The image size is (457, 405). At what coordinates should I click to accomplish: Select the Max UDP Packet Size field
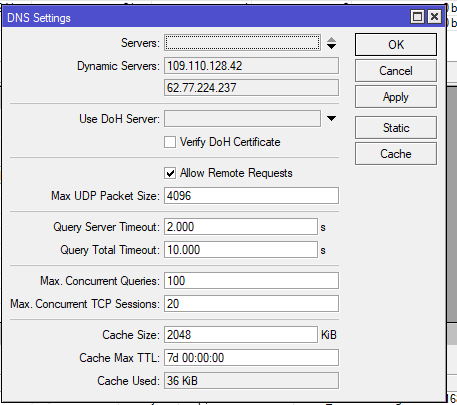[251, 196]
